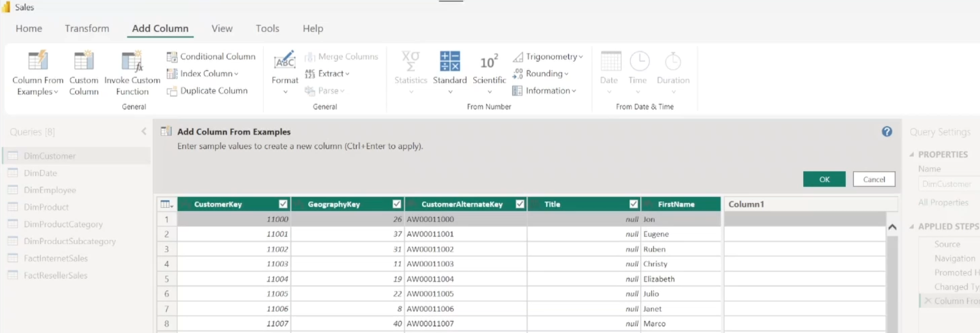Open the Format text tool

point(285,62)
